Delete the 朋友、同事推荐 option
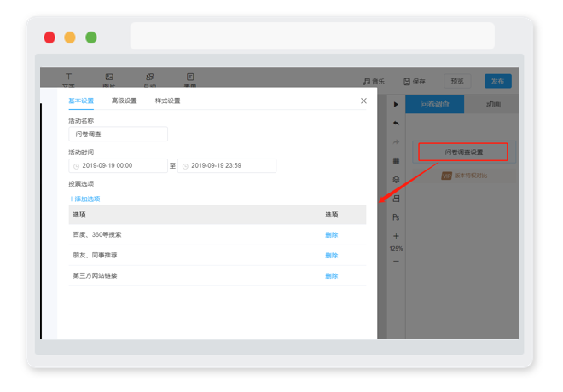This screenshot has width=563, height=392. (332, 256)
